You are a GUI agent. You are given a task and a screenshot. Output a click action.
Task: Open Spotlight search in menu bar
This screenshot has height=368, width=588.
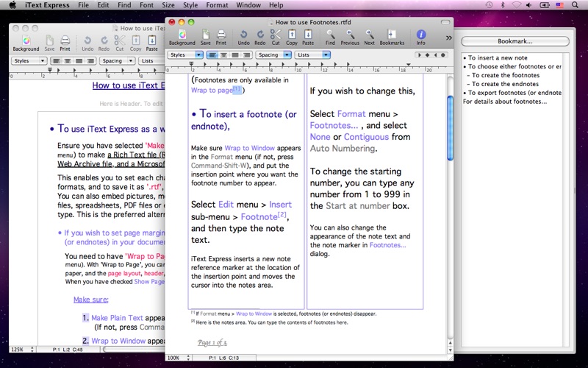(x=575, y=5)
